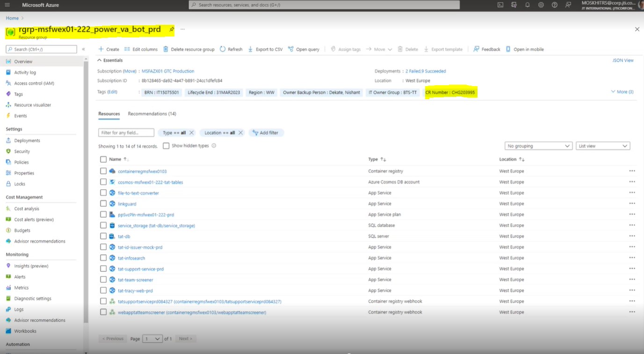Remove the Location == all filter
Image resolution: width=644 pixels, height=354 pixels.
240,133
